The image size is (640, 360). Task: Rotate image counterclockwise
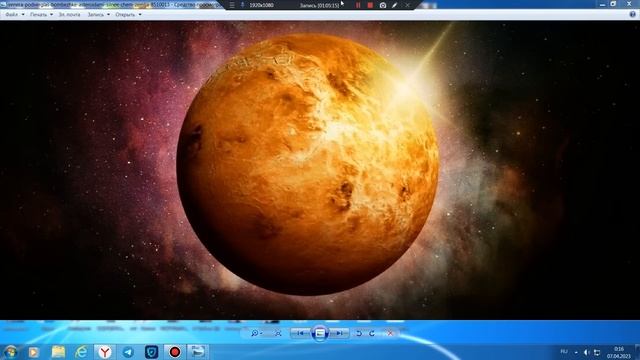[359, 333]
